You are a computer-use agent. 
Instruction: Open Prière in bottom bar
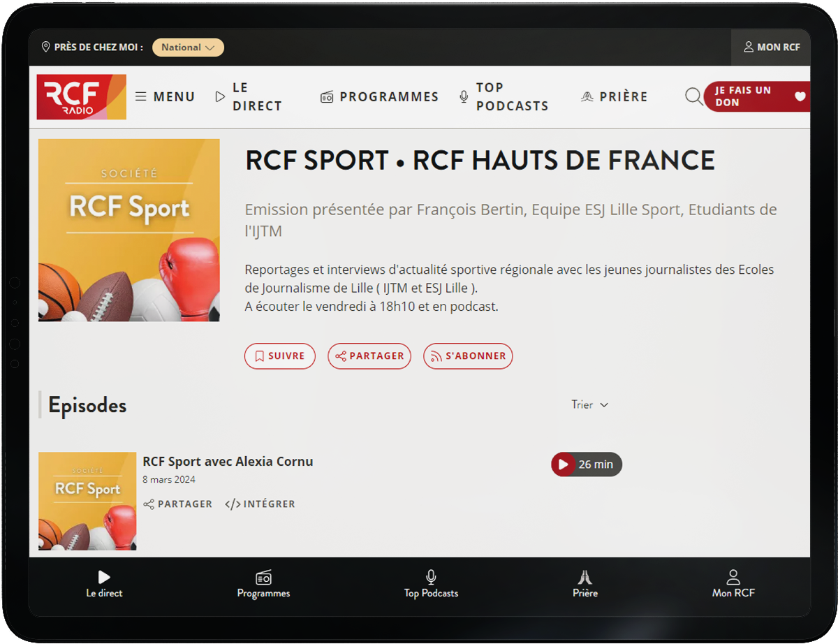(x=585, y=585)
